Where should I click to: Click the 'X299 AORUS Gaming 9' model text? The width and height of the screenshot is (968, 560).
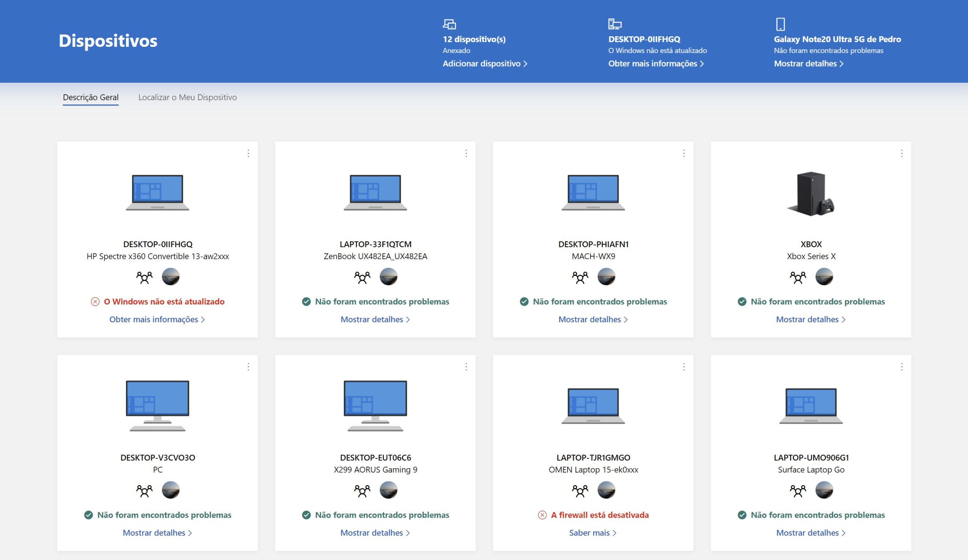[375, 470]
